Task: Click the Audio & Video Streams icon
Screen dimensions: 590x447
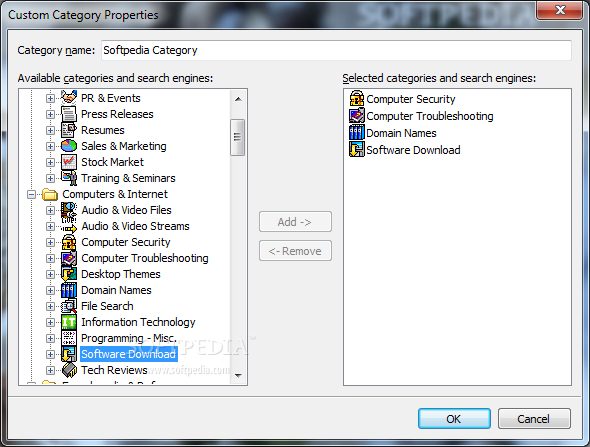Action: [x=69, y=227]
